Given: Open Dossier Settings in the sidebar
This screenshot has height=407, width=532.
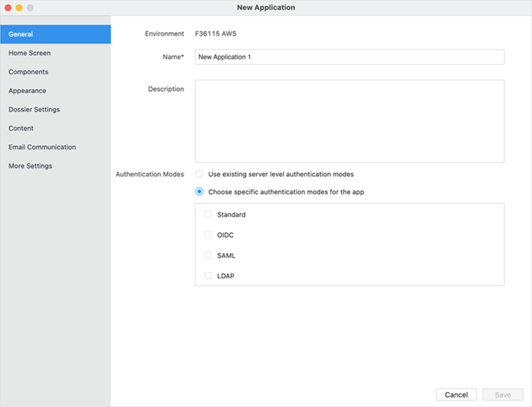Looking at the screenshot, I should (34, 110).
